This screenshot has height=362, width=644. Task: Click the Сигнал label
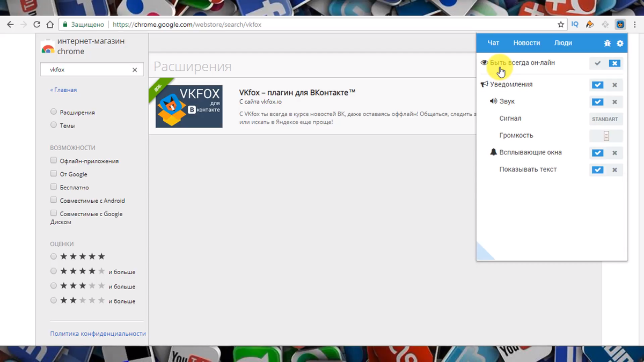click(x=510, y=119)
